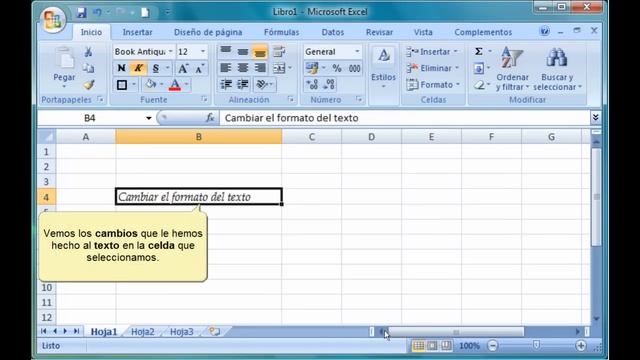Increase decimal places
The image size is (640, 360).
[312, 84]
